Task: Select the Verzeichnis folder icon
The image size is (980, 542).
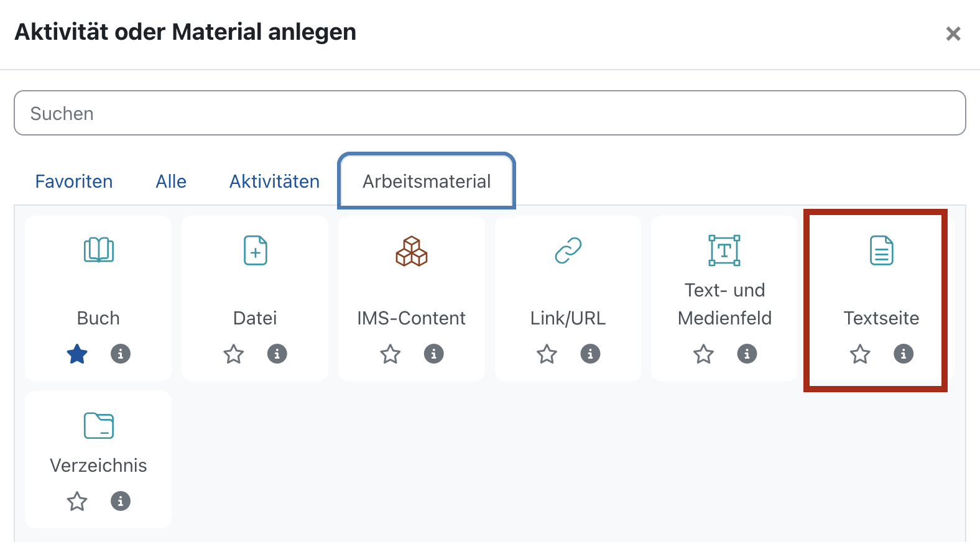Action: (98, 426)
